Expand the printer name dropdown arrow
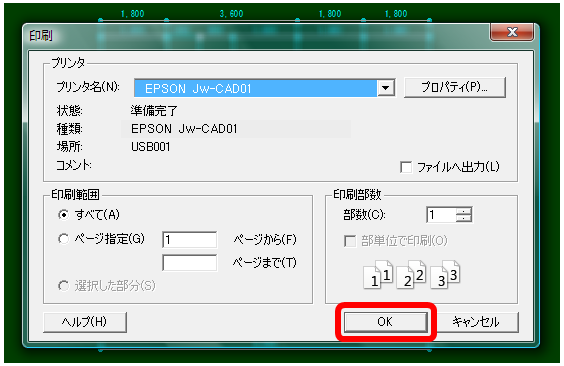 tap(386, 88)
